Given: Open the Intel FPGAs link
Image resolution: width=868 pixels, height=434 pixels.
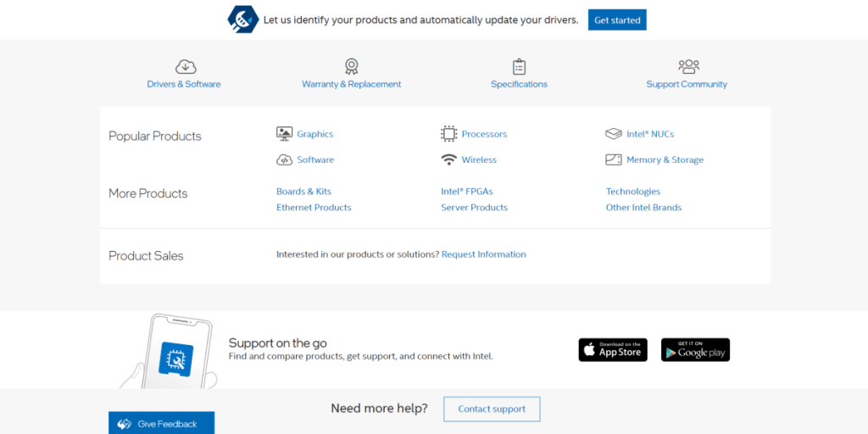Looking at the screenshot, I should point(466,192).
